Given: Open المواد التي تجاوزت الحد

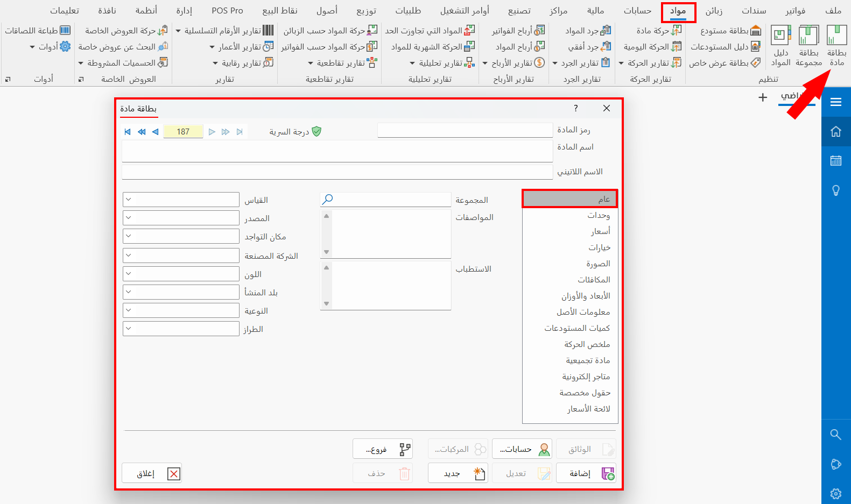Looking at the screenshot, I should [x=430, y=31].
